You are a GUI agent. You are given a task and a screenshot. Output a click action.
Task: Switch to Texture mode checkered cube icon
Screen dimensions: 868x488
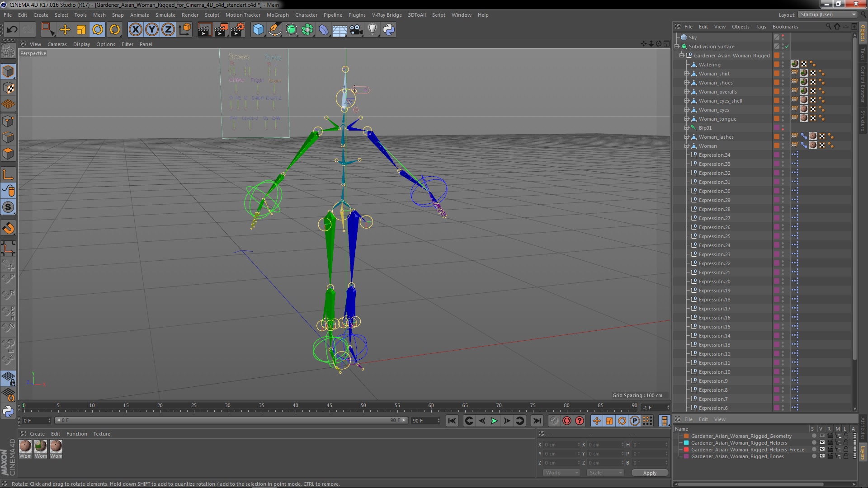[x=8, y=88]
